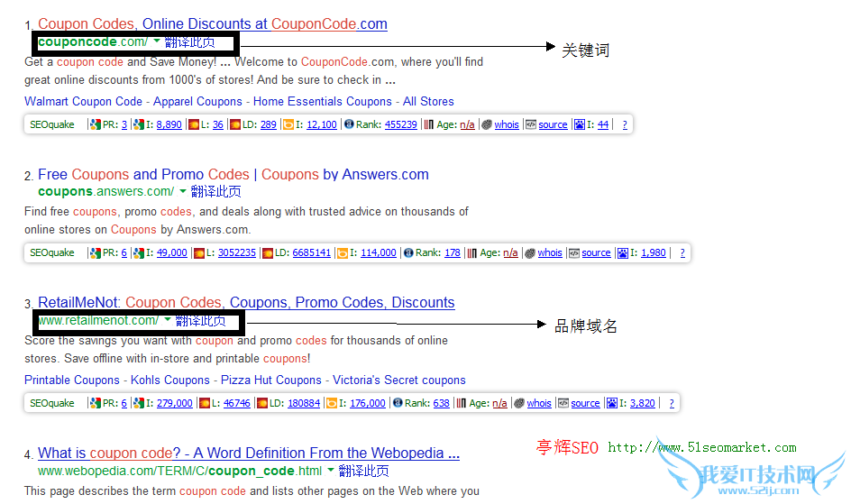Click the Baidu paw icon beside 1,980
The image size is (851, 504).
click(623, 252)
